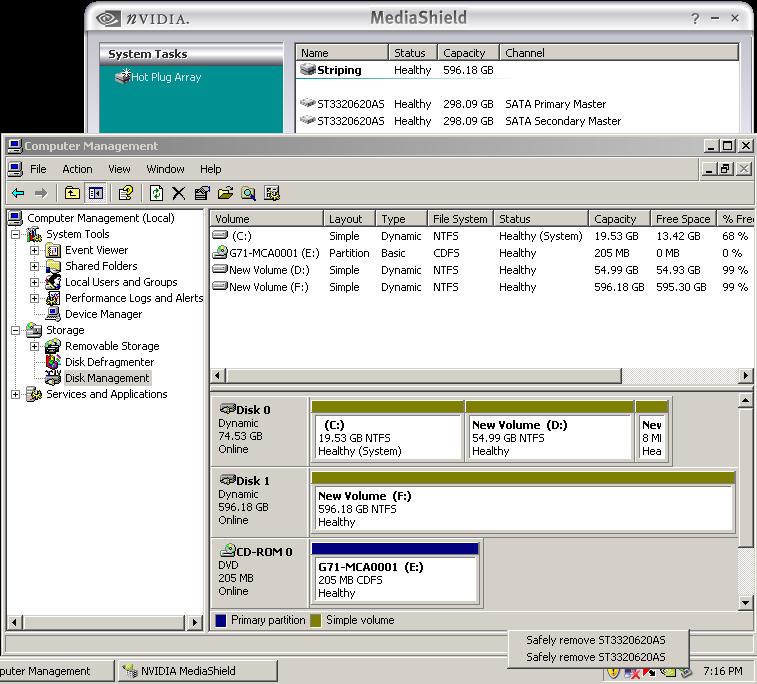Choose the first Safely remove ST3320620AS entry
757x684 pixels.
596,640
